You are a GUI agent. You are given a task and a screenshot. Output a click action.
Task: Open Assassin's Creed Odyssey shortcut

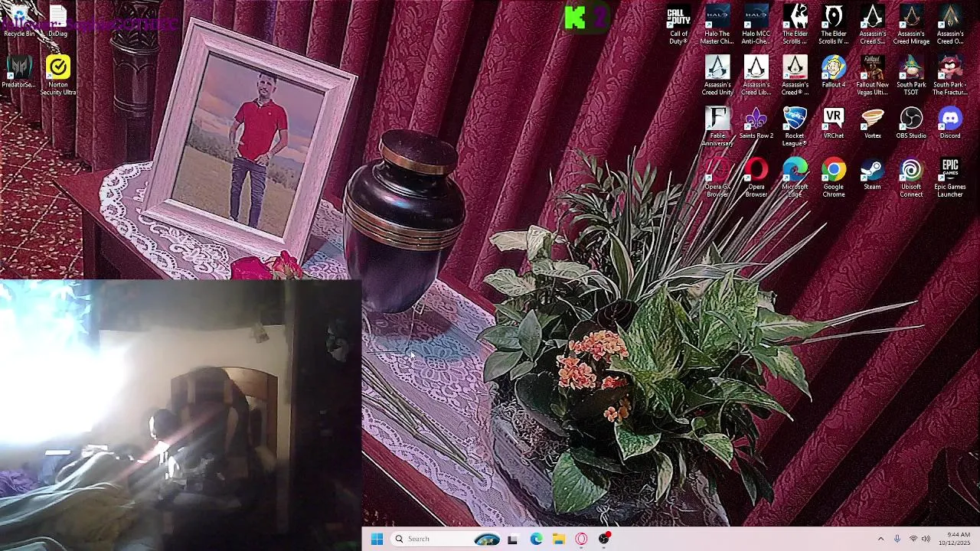pyautogui.click(x=950, y=25)
